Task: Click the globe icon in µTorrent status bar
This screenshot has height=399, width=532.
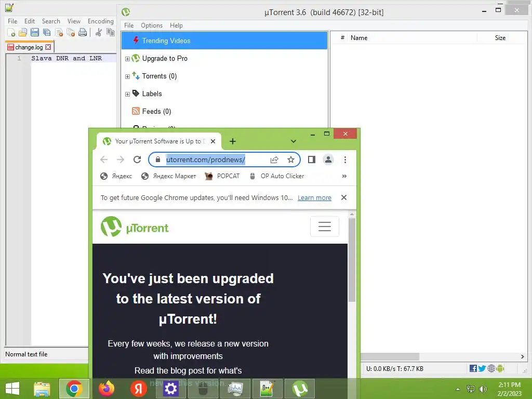Action: click(491, 368)
